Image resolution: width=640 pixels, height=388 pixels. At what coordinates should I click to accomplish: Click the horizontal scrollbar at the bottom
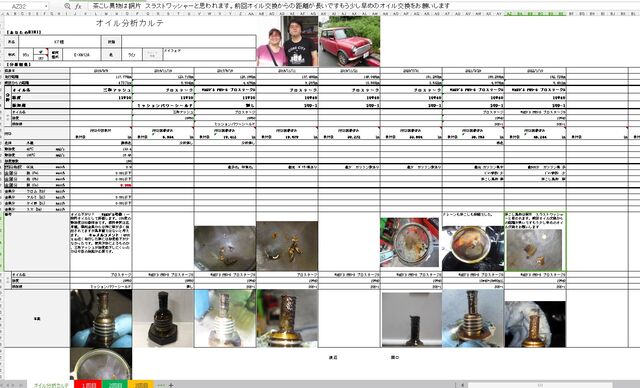[x=540, y=385]
